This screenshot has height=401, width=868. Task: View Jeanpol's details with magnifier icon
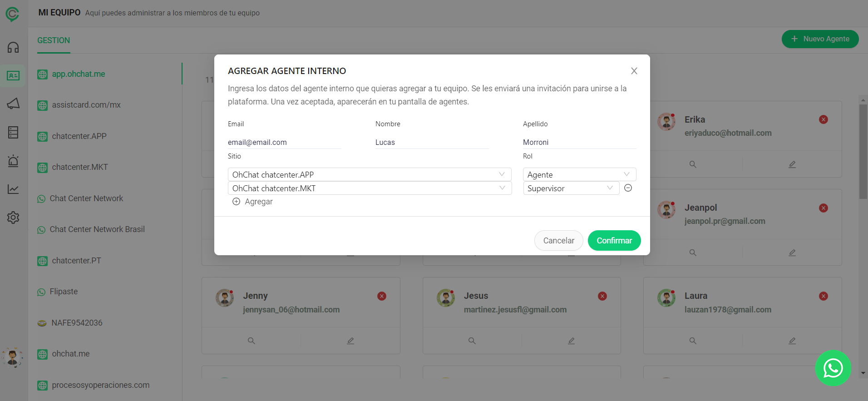[693, 252]
